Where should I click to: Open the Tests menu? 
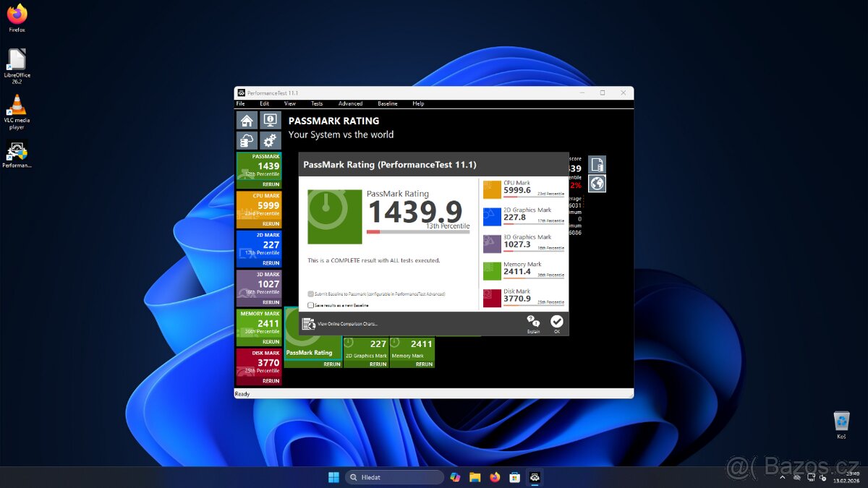click(x=316, y=103)
